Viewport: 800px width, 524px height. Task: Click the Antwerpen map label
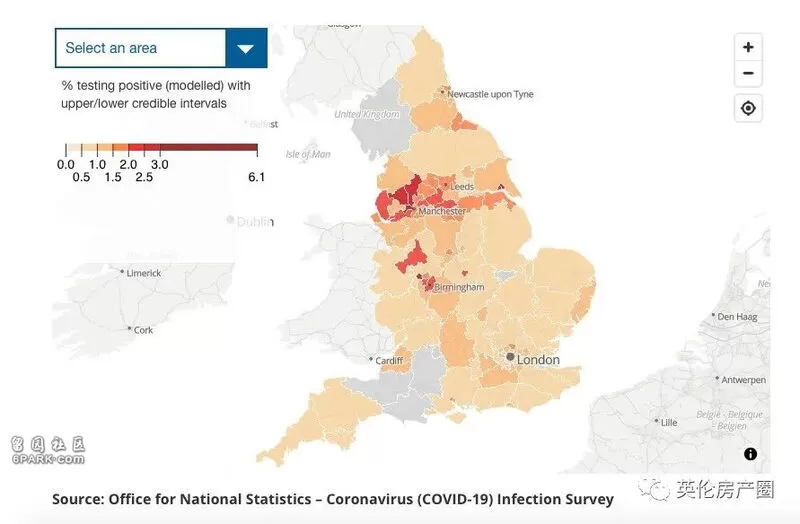[x=743, y=380]
